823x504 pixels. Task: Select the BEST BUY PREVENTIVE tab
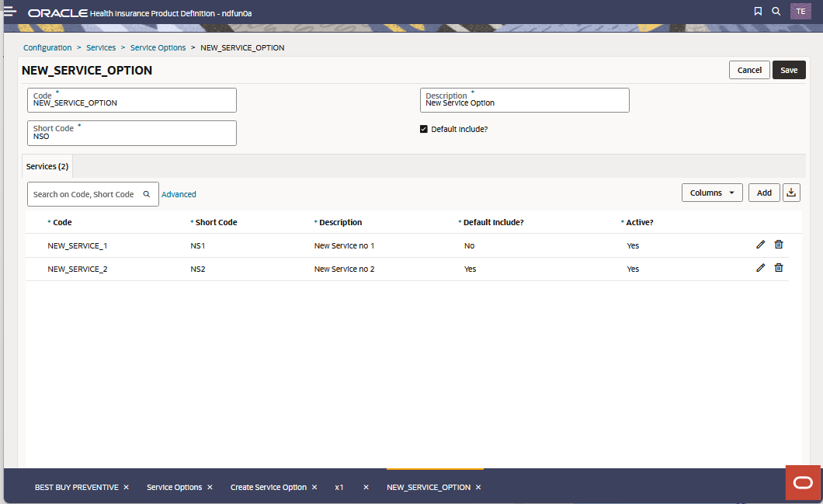pos(75,487)
